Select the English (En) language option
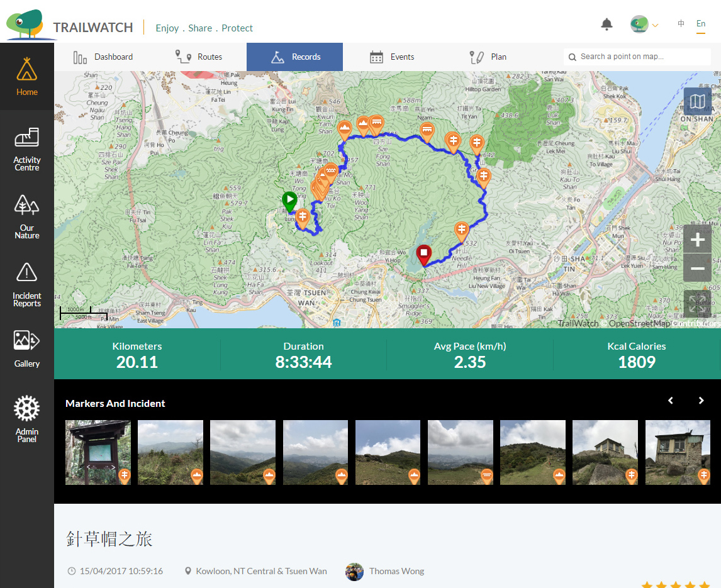This screenshot has width=721, height=588. [x=700, y=24]
